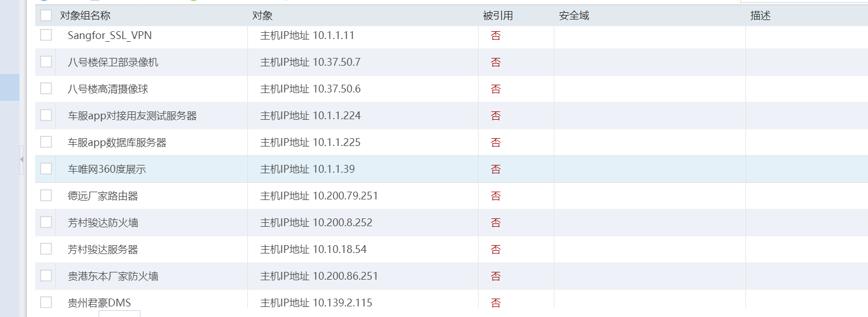This screenshot has width=868, height=317.
Task: Select checkbox for 八号楼保卫部录像机
Action: (x=46, y=62)
